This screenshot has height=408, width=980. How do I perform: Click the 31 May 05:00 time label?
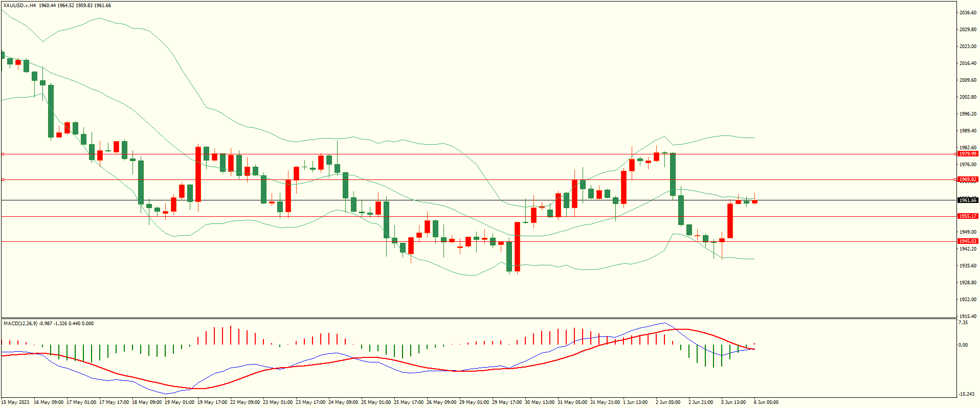(x=572, y=402)
